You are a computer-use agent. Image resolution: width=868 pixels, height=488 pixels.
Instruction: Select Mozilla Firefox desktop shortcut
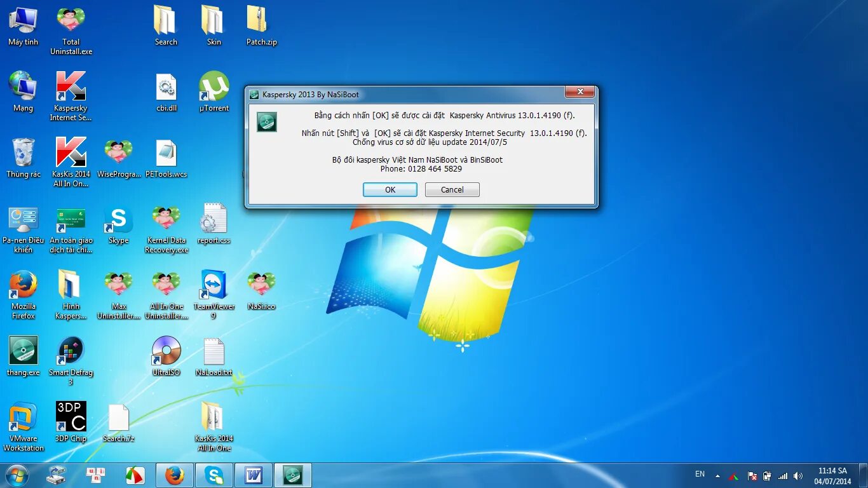click(23, 295)
